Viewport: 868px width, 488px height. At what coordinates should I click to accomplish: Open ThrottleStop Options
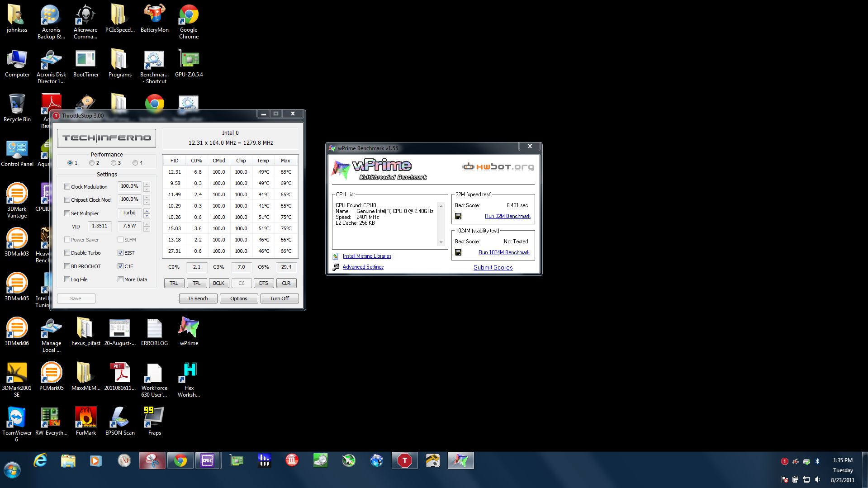pos(239,298)
